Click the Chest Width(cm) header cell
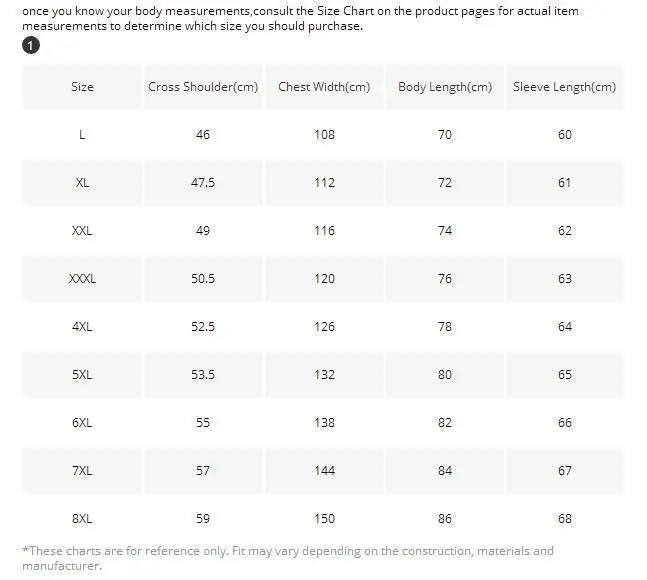Viewport: 647px width, 580px height. pyautogui.click(x=324, y=87)
